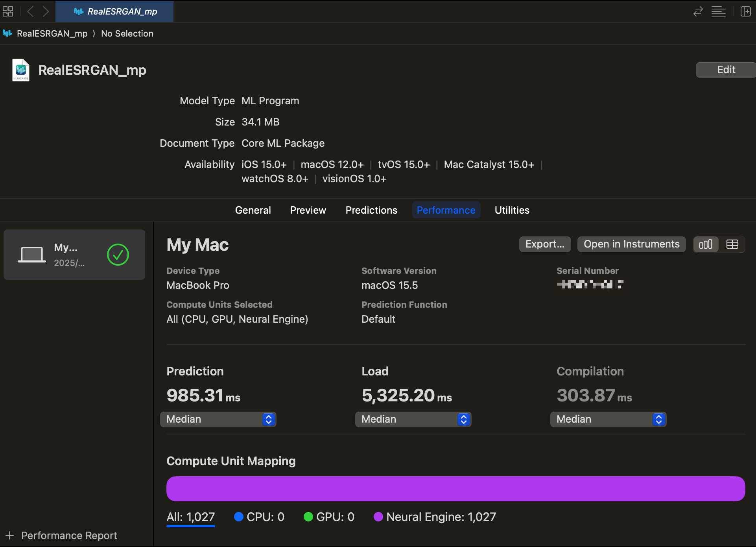The width and height of the screenshot is (756, 547).
Task: Filter by Neural Engine: 1,027 legend
Action: [x=435, y=517]
